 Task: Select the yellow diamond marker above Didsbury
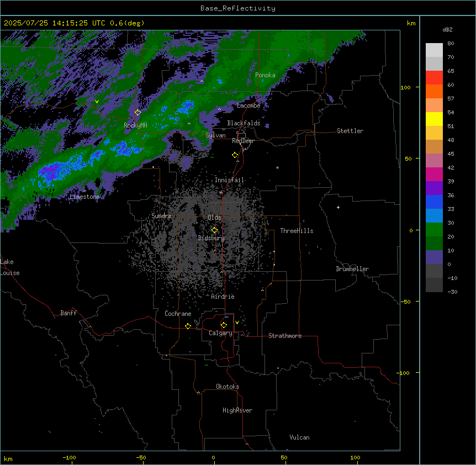tap(215, 230)
